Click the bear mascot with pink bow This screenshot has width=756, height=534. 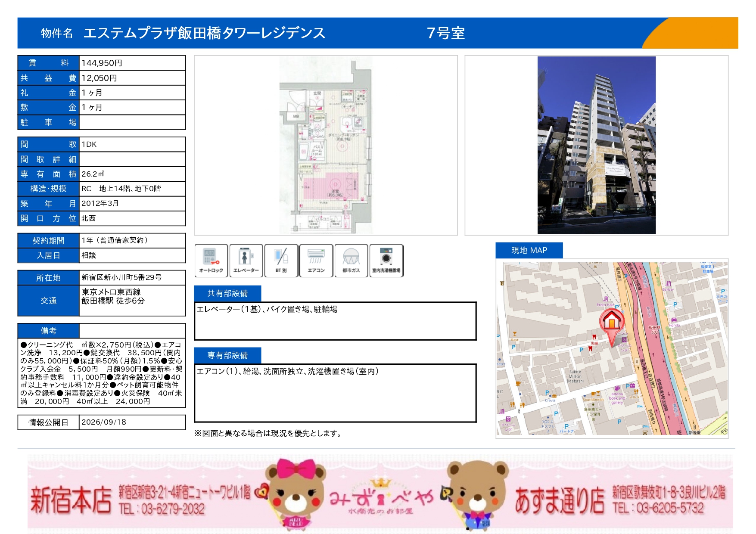click(x=296, y=494)
